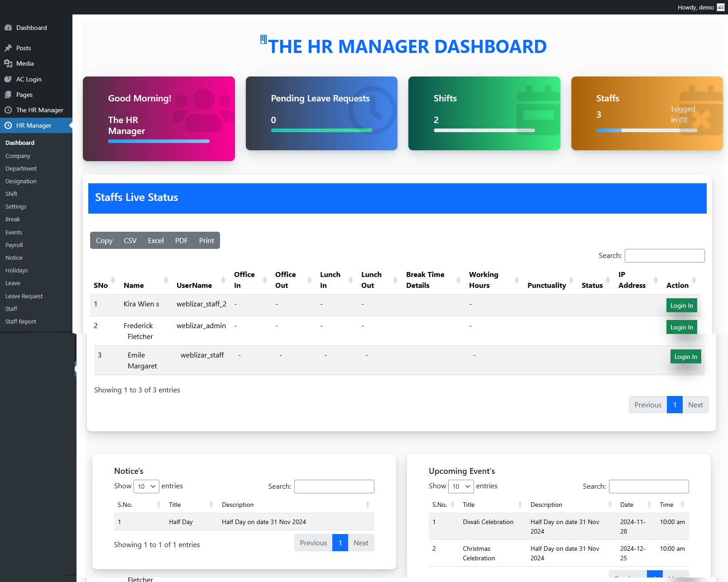The width and height of the screenshot is (728, 582).
Task: Open Notice's entries-per-page dropdown
Action: (146, 487)
